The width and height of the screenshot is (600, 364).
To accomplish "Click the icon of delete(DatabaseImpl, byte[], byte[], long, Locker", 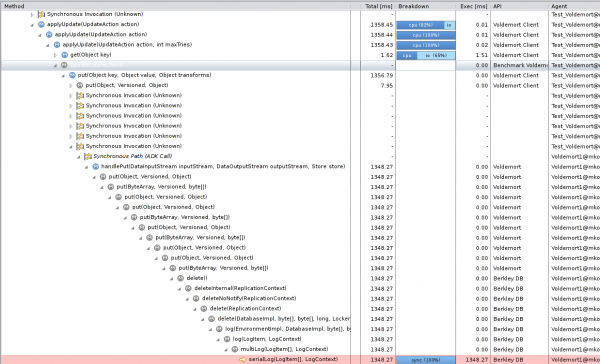I will (x=212, y=319).
